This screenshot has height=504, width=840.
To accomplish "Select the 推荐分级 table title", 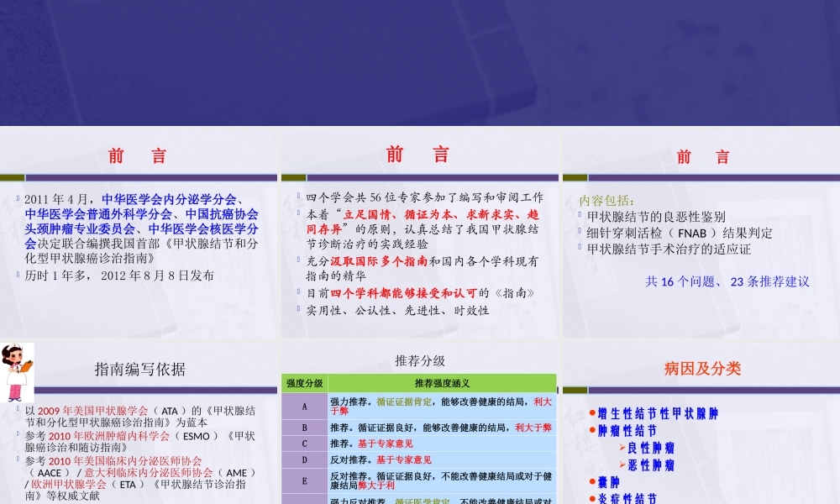I will (419, 360).
